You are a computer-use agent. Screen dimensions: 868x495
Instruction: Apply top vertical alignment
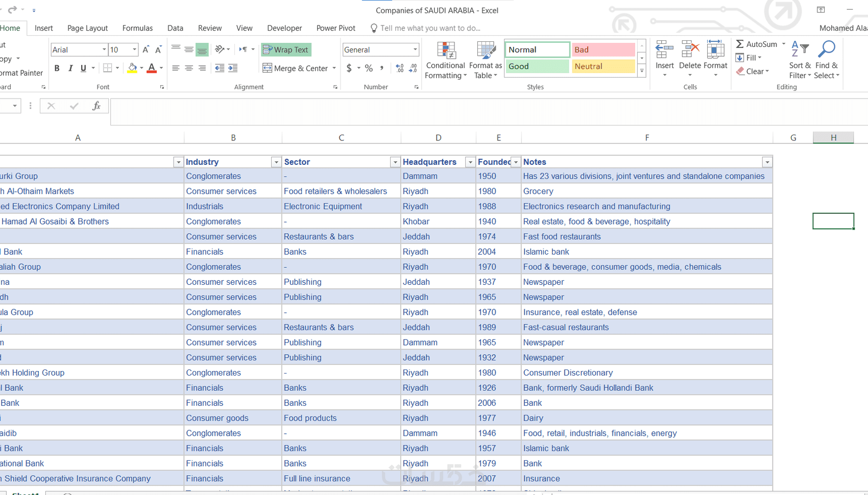click(x=176, y=49)
